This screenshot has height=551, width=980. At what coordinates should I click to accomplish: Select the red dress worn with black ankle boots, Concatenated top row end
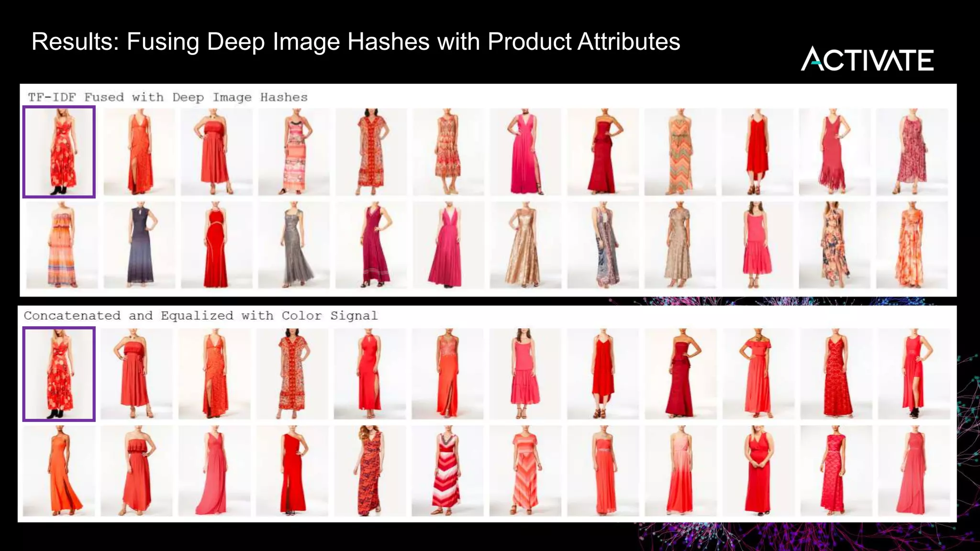pos(914,374)
